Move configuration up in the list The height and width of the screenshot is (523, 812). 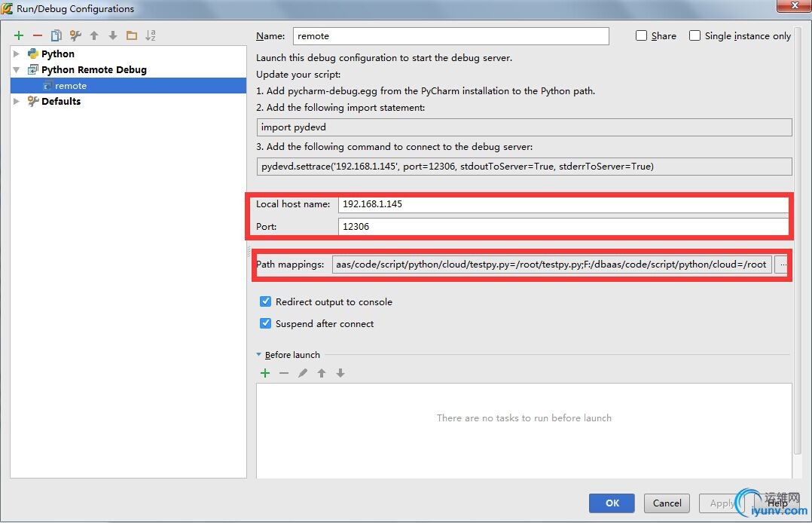coord(93,35)
